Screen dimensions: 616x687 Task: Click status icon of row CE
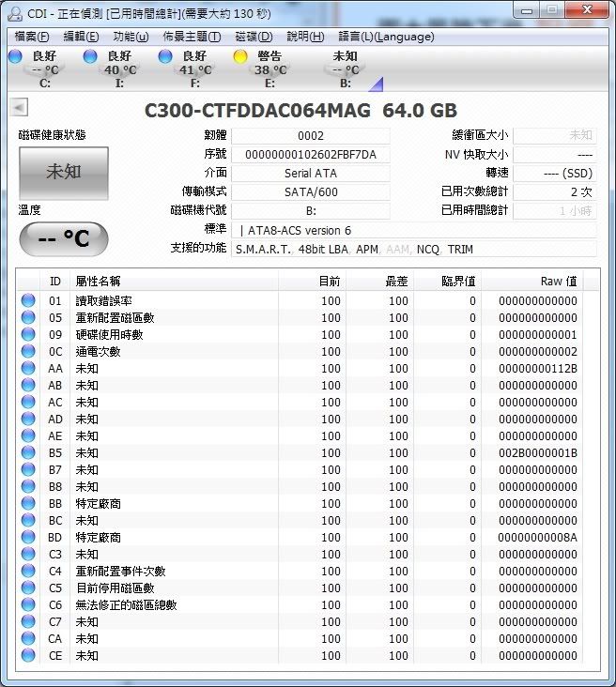click(x=28, y=655)
